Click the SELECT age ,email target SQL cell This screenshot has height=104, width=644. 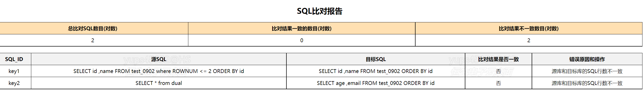[376, 83]
